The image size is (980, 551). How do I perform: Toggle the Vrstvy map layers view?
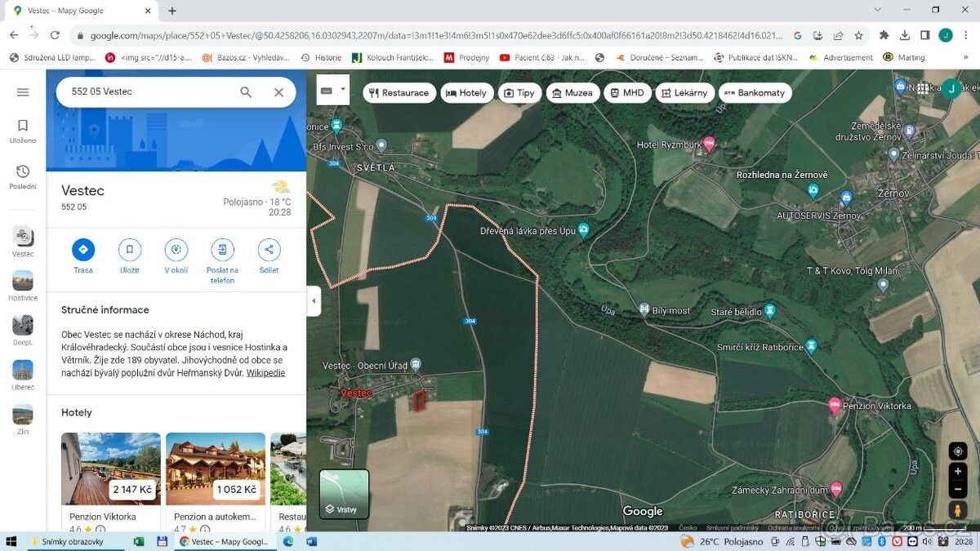tap(344, 494)
